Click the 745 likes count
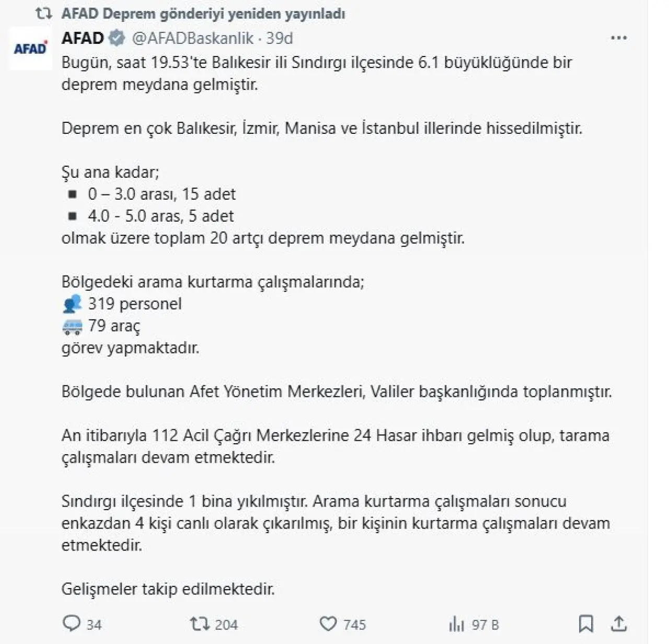This screenshot has height=644, width=669. tap(354, 625)
